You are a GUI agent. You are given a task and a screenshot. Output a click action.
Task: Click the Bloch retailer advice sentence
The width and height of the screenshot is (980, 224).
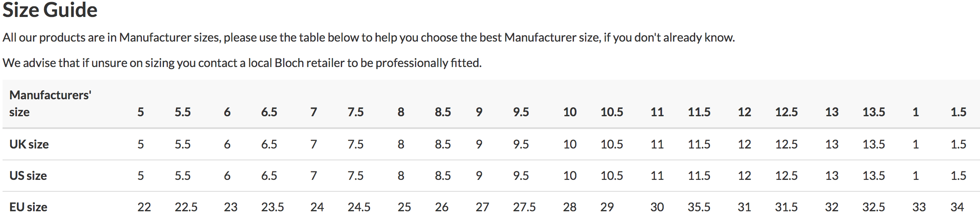(x=242, y=63)
